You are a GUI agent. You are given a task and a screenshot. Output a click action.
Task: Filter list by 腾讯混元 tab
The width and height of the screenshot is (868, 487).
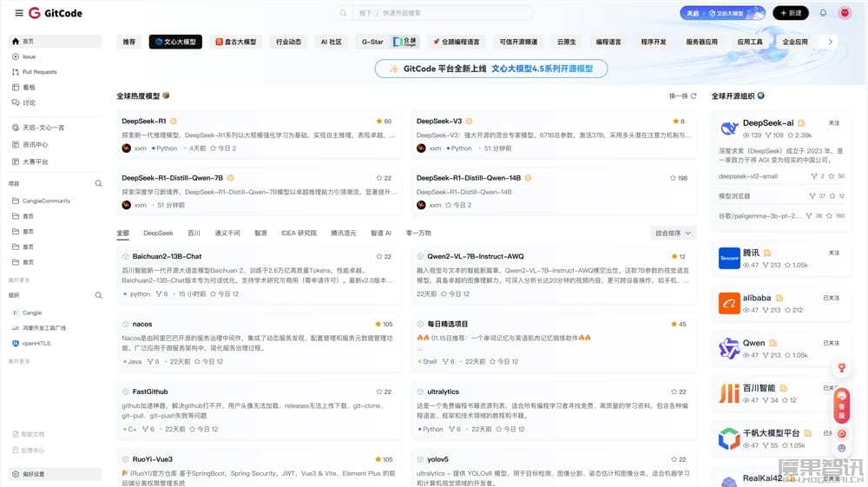coord(343,233)
